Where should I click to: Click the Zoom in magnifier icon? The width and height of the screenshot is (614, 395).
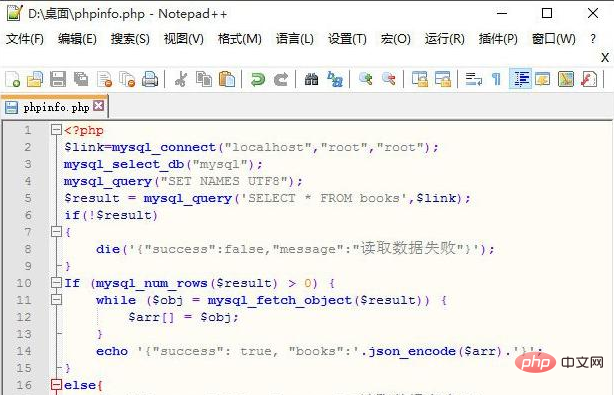pyautogui.click(x=365, y=79)
